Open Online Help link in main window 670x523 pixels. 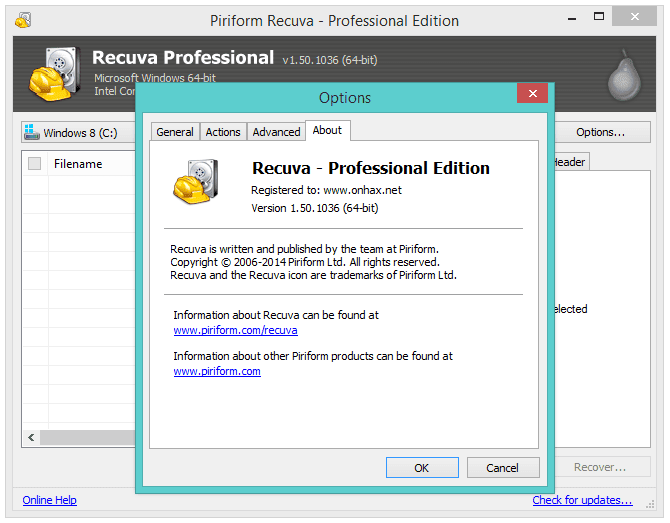coord(50,500)
